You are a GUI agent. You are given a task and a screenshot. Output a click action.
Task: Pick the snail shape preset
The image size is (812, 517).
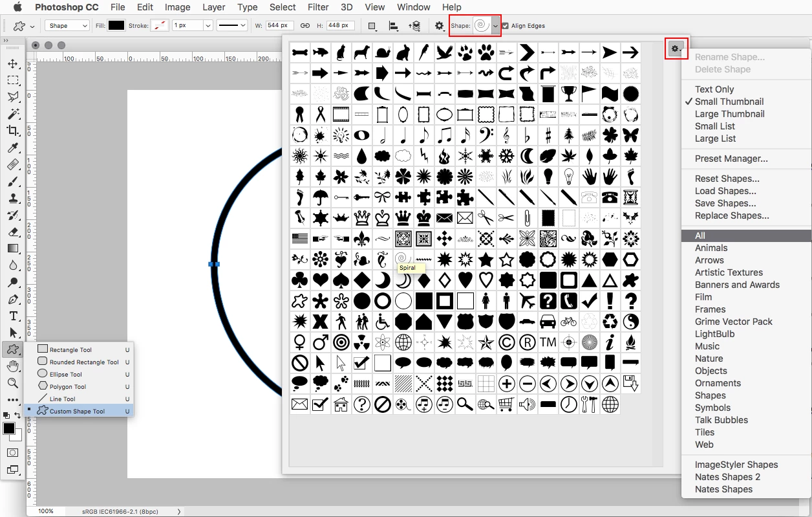pos(382,52)
